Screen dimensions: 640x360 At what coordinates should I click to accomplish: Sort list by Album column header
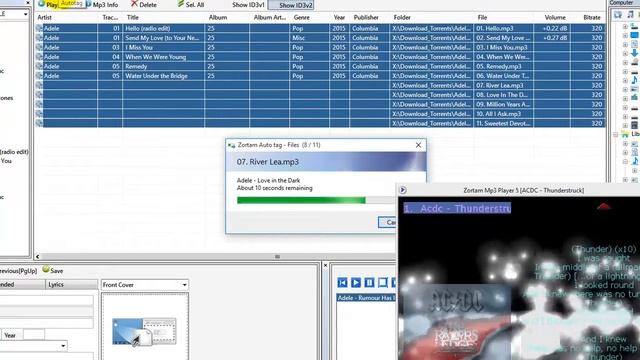pos(218,17)
